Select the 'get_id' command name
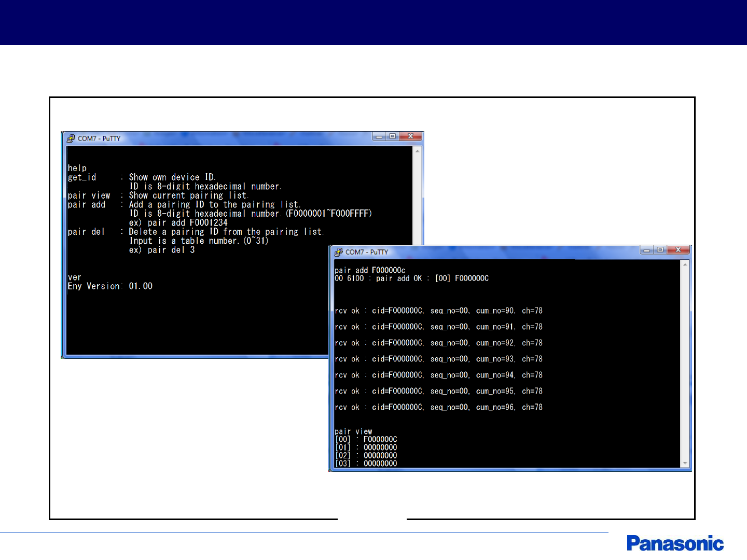Viewport: 747px width, 560px height. (x=82, y=177)
